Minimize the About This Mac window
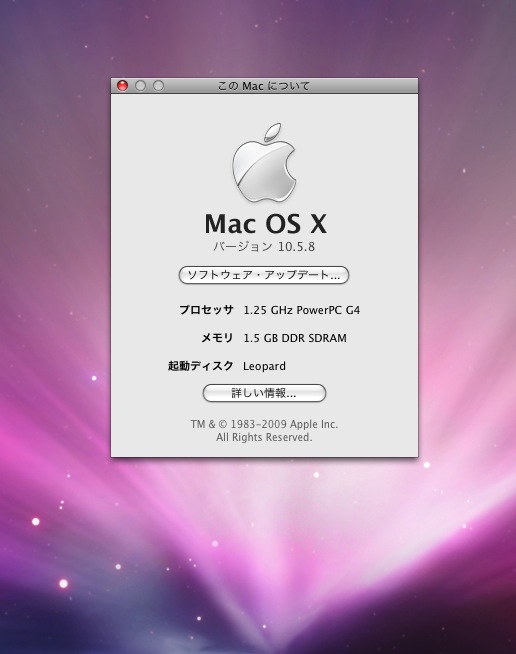Image resolution: width=516 pixels, height=654 pixels. tap(140, 86)
